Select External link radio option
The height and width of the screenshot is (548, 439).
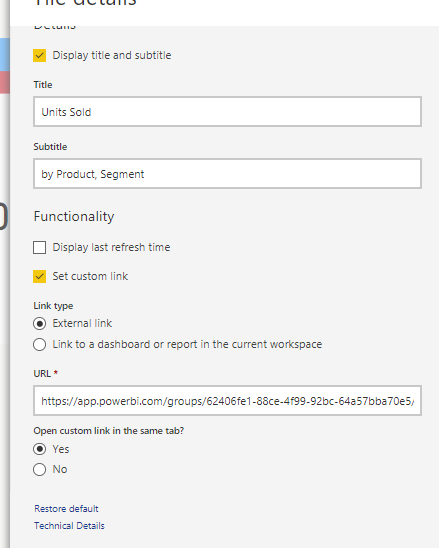[x=39, y=324]
